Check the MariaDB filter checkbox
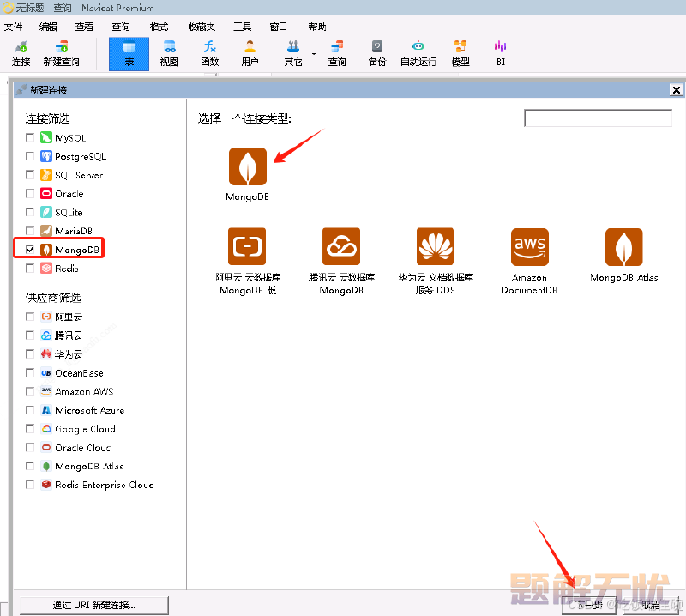686x616 pixels. coord(30,230)
